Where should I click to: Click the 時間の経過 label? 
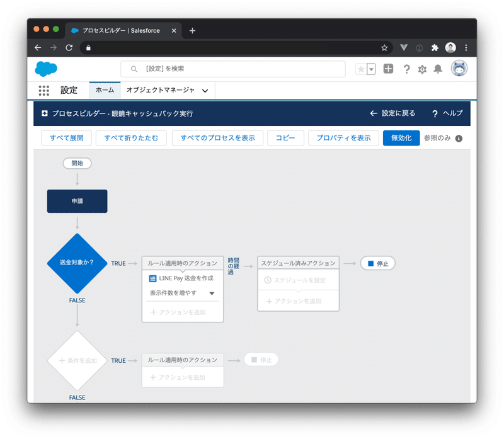(233, 266)
